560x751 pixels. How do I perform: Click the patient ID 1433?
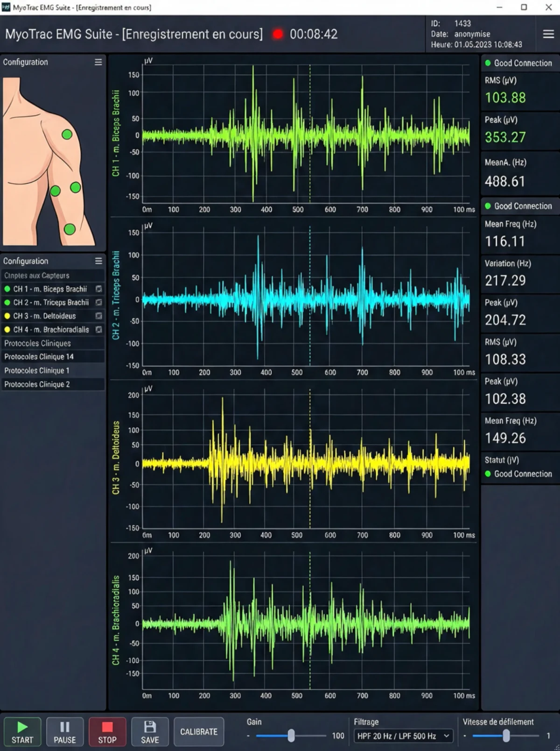pyautogui.click(x=462, y=23)
